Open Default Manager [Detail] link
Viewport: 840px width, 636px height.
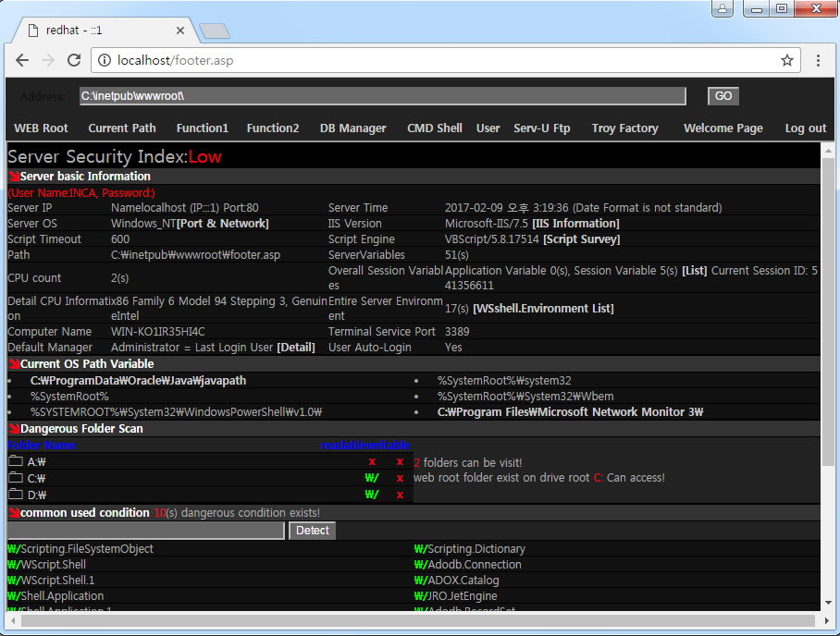(x=296, y=348)
